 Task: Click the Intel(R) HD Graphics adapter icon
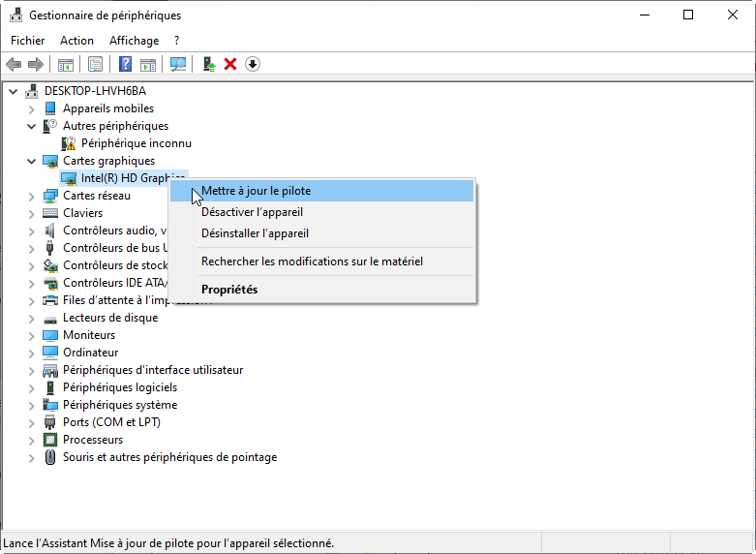tap(69, 178)
